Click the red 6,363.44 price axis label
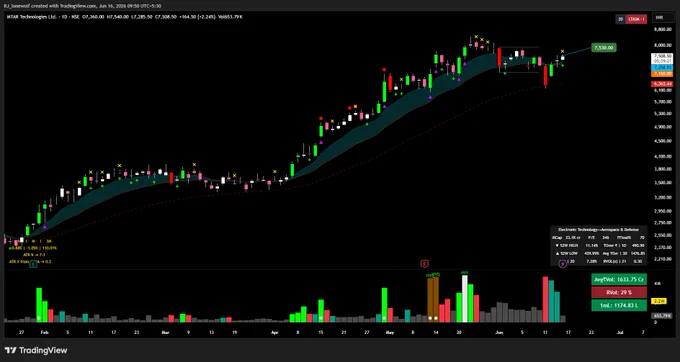This screenshot has height=362, width=680. 662,84
